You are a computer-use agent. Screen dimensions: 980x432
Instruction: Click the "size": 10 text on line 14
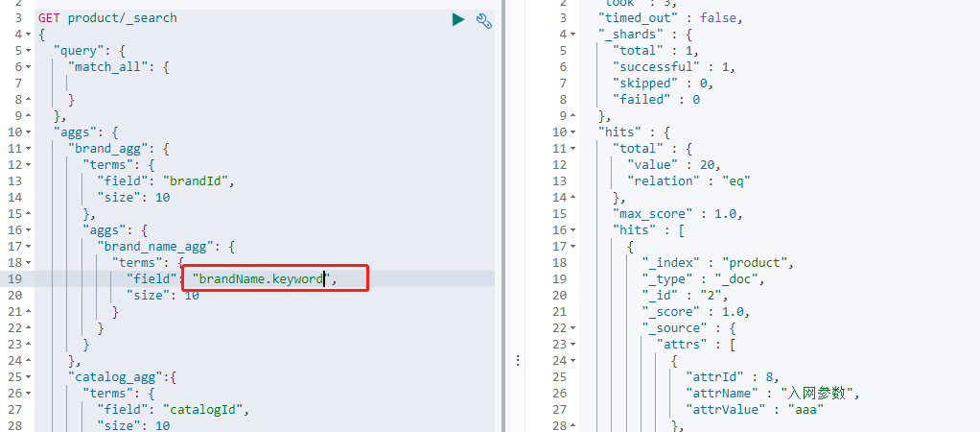click(133, 197)
